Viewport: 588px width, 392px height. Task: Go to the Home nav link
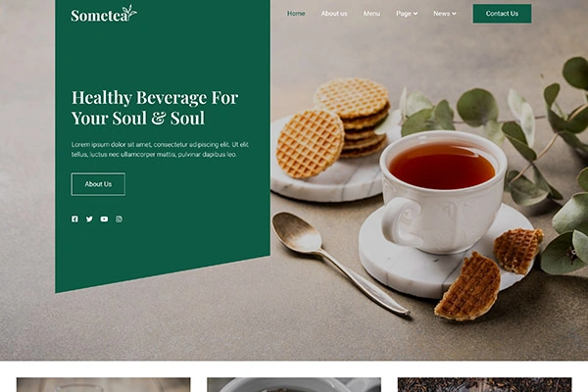[x=296, y=14]
